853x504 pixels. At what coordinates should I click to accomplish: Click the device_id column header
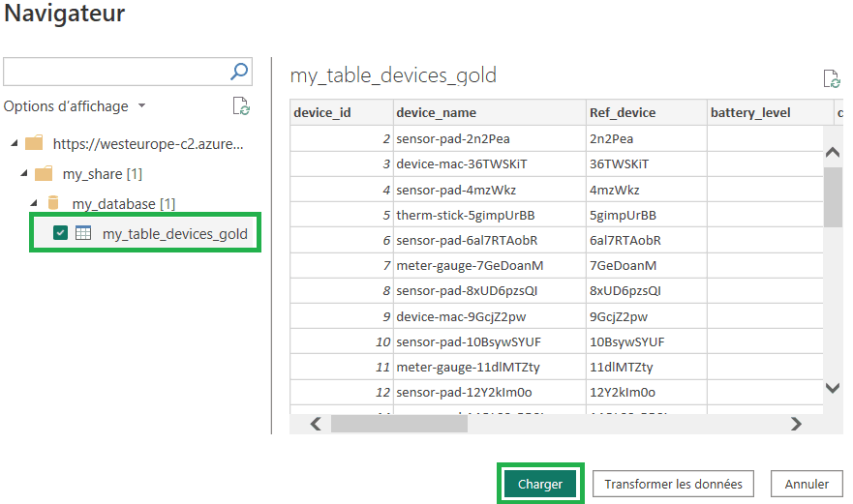tap(342, 112)
